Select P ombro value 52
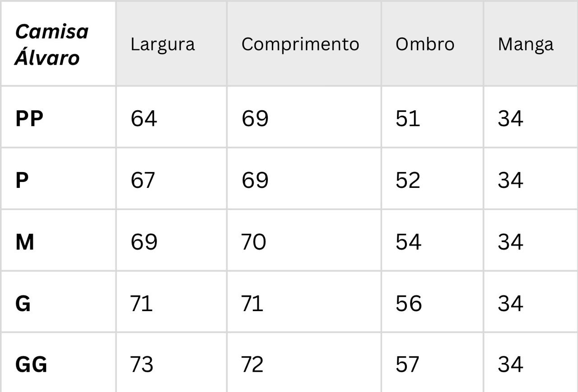 click(408, 180)
